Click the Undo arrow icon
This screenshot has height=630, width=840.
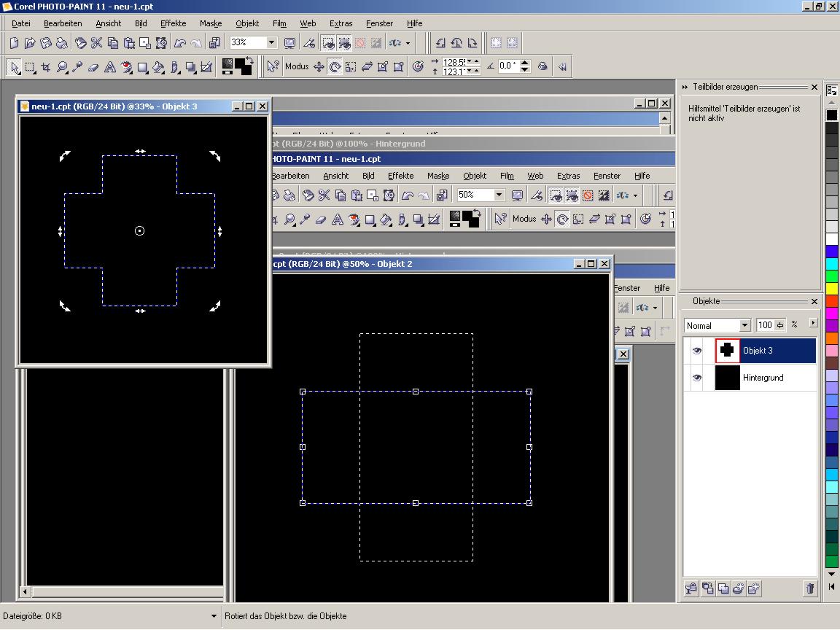(x=180, y=43)
